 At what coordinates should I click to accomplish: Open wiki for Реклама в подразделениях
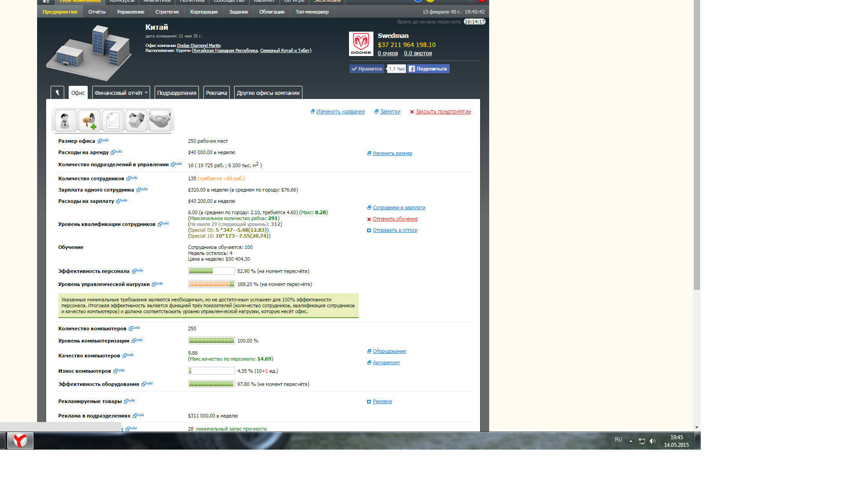pos(138,415)
